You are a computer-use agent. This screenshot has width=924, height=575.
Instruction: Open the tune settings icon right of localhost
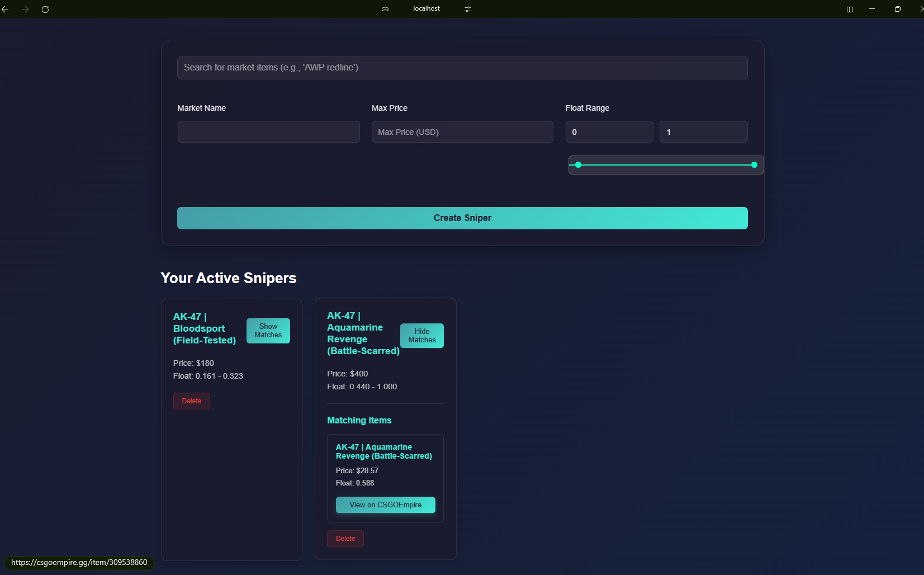coord(468,8)
